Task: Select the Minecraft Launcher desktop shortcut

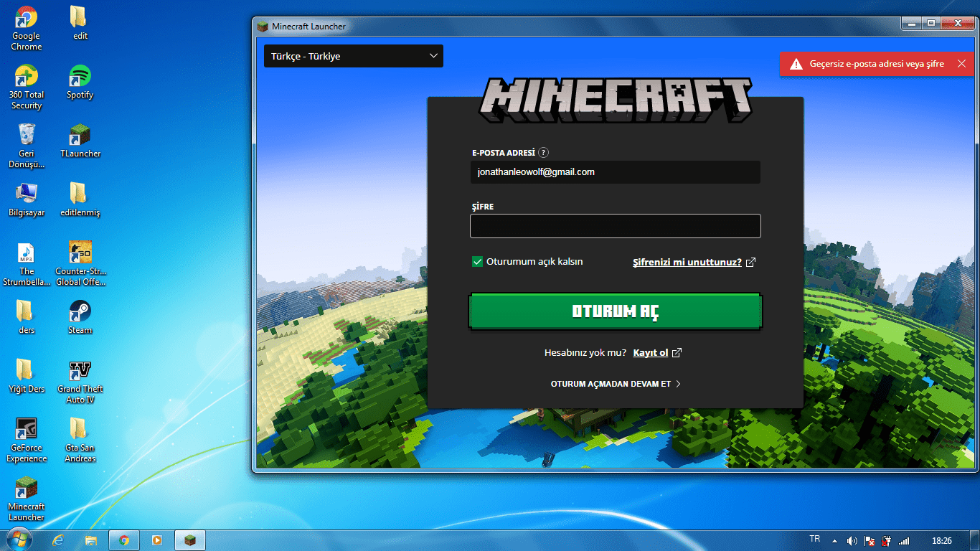Action: click(26, 499)
